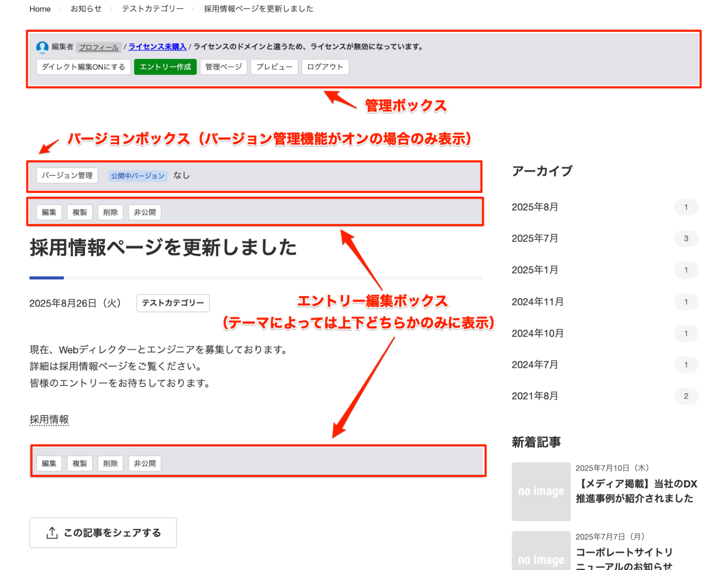Go to Home in breadcrumb

tap(40, 9)
